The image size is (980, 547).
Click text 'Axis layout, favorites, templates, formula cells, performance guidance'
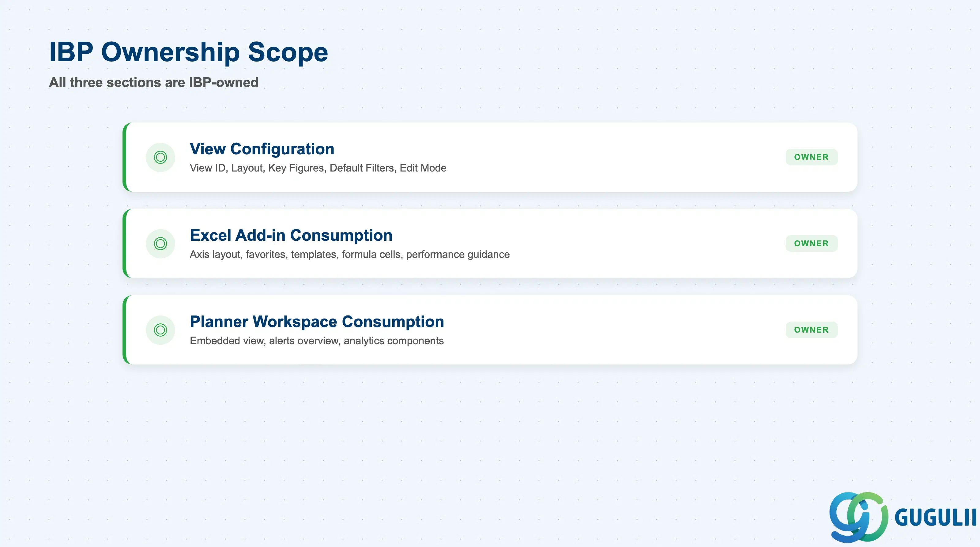point(350,255)
